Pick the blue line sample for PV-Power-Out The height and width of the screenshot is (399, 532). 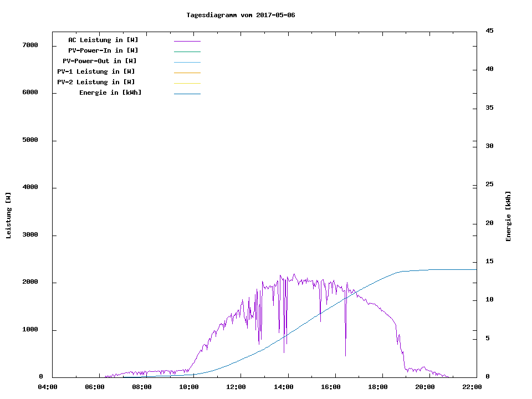(187, 62)
